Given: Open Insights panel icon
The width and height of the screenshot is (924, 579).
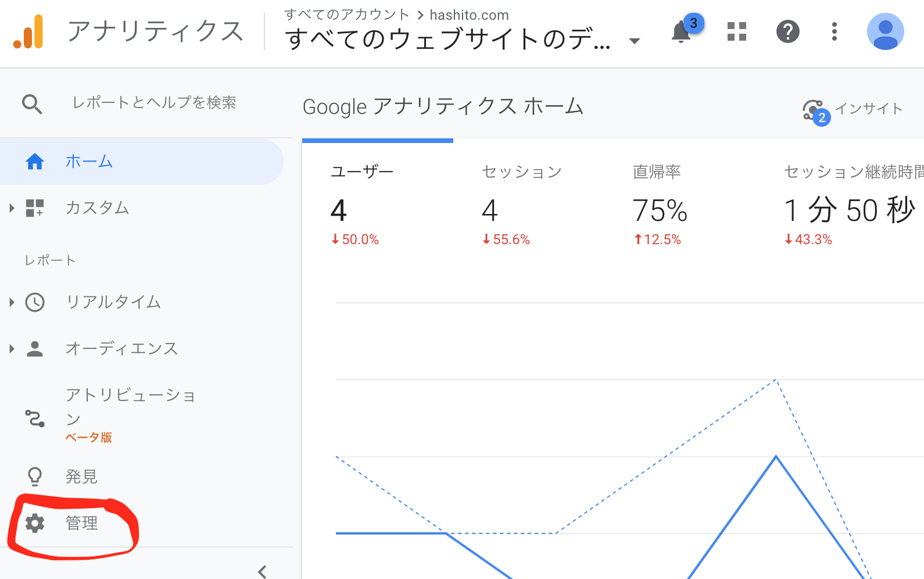Looking at the screenshot, I should click(814, 110).
